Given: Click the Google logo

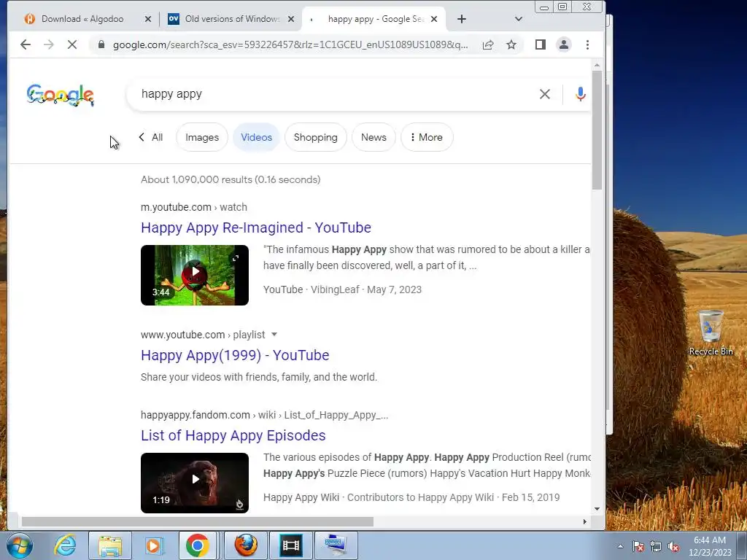Looking at the screenshot, I should (x=60, y=95).
